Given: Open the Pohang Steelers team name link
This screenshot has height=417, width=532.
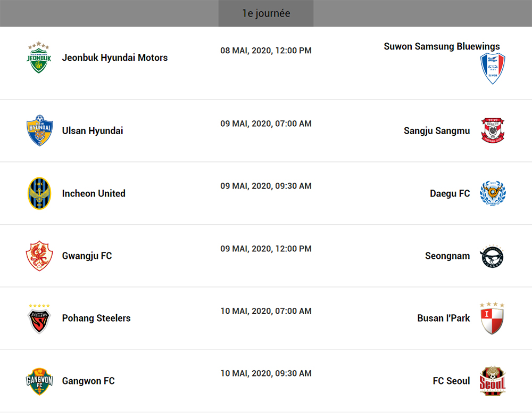Looking at the screenshot, I should tap(96, 318).
